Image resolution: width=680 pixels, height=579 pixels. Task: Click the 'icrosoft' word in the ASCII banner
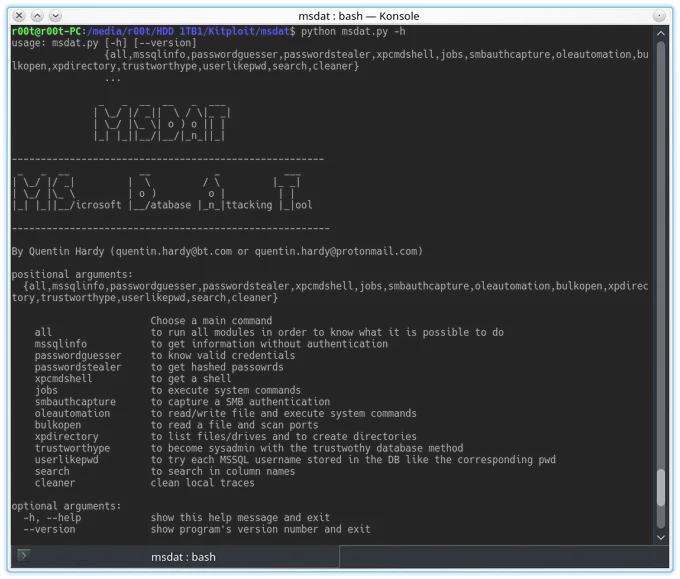pyautogui.click(x=98, y=205)
